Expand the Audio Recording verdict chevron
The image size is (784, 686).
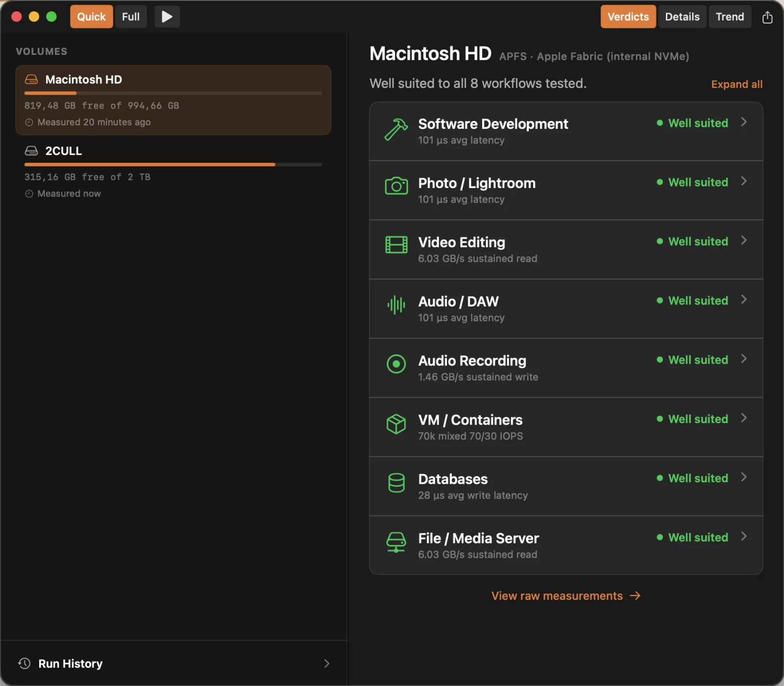(x=744, y=359)
